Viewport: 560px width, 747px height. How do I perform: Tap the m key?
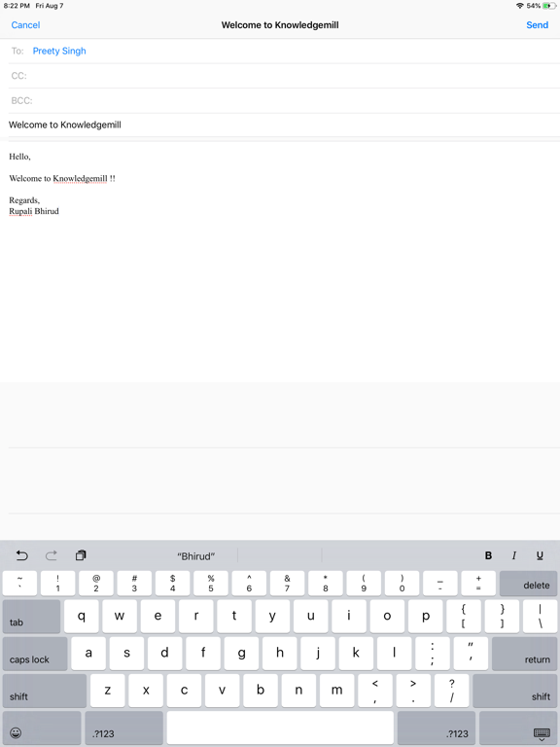coord(336,691)
